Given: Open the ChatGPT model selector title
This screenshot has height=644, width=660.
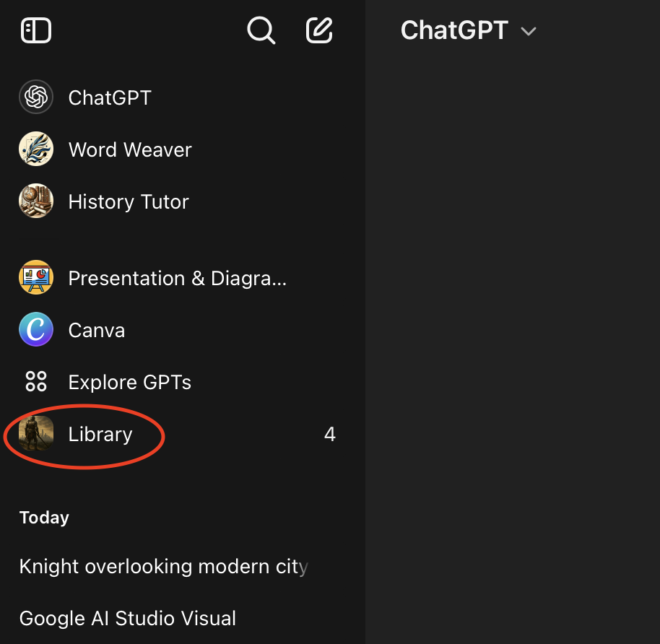Looking at the screenshot, I should pyautogui.click(x=454, y=30).
